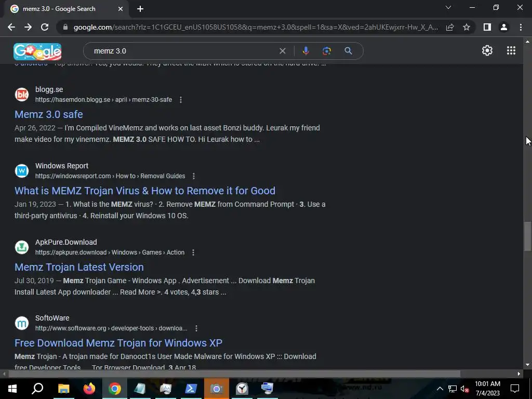Open the Chrome profile icon
This screenshot has height=399, width=532.
coord(504,27)
